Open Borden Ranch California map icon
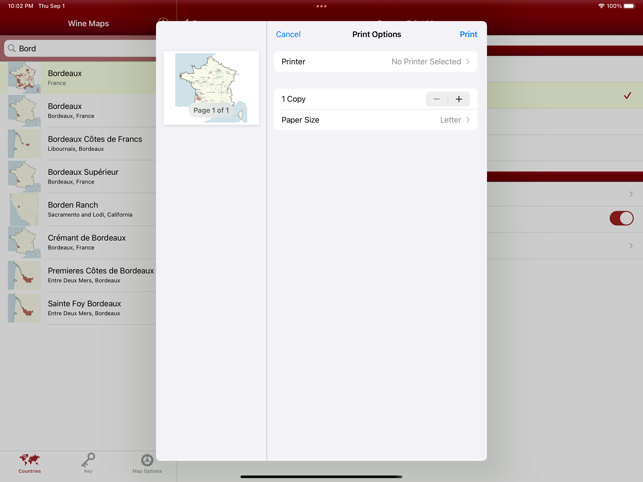 (x=24, y=210)
